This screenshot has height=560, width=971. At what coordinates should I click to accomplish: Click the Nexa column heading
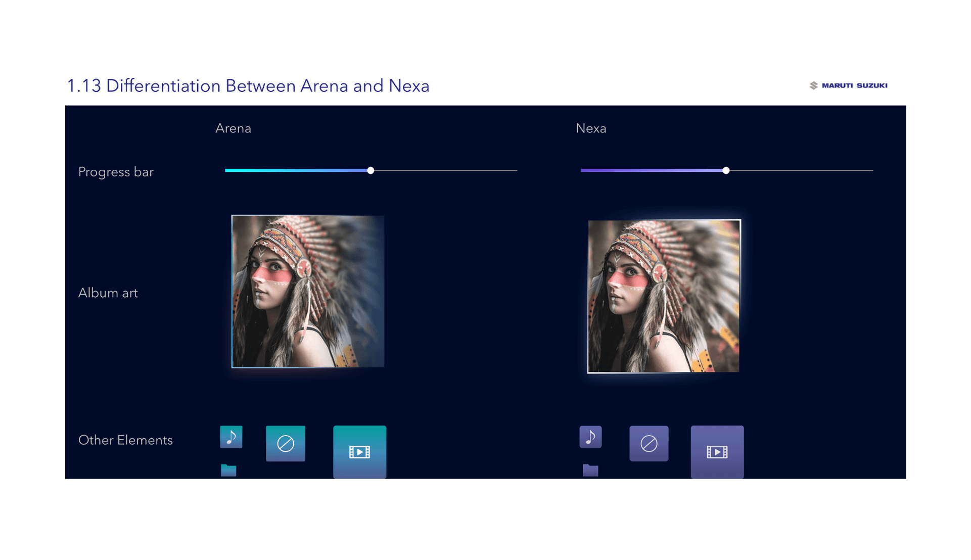tap(590, 128)
